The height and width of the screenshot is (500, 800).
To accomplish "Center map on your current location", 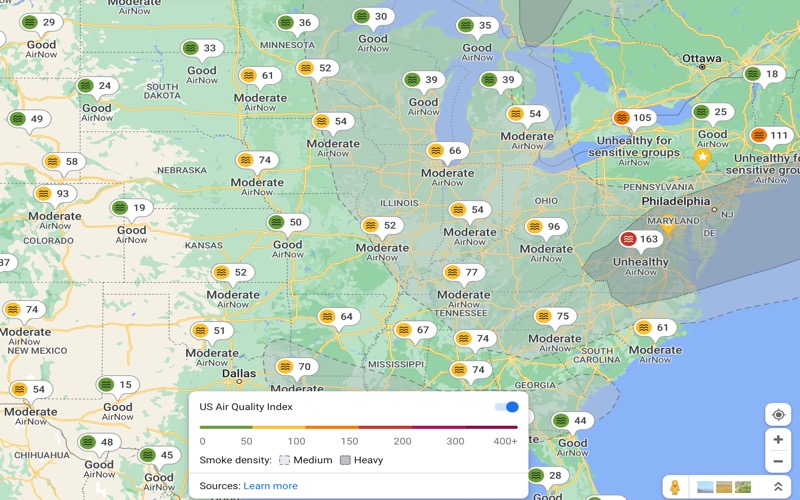I will point(778,415).
